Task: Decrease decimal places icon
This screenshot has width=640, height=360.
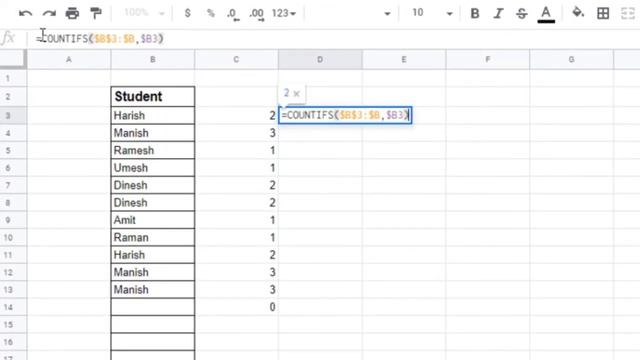Action: (x=233, y=14)
